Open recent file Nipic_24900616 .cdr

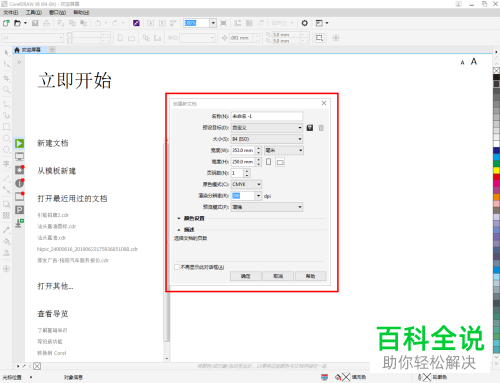pos(87,249)
